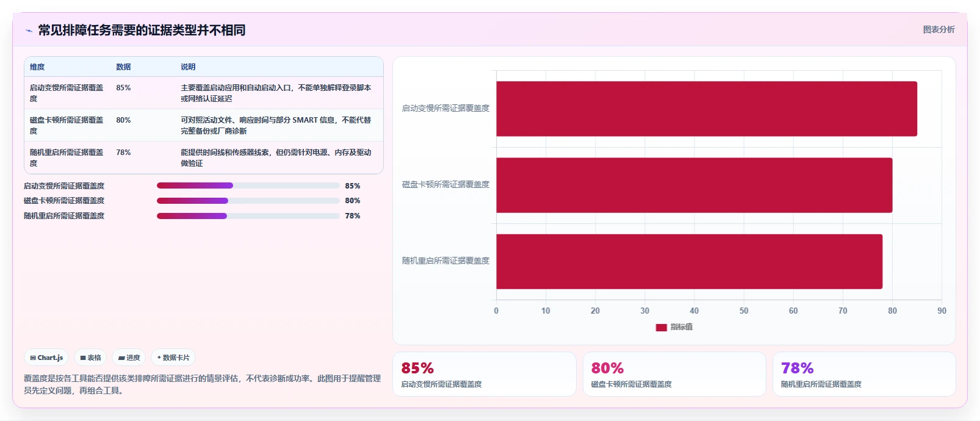
Task: Click the 进度 tag chip
Action: click(129, 358)
